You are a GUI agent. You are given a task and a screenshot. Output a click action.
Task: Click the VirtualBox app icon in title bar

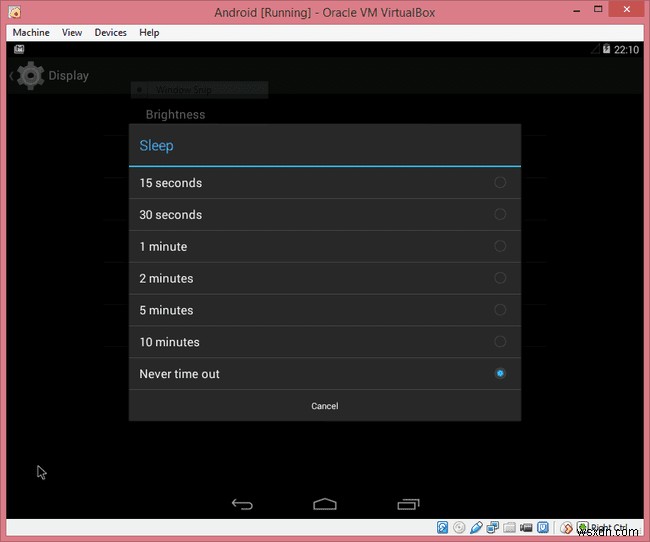click(x=15, y=12)
